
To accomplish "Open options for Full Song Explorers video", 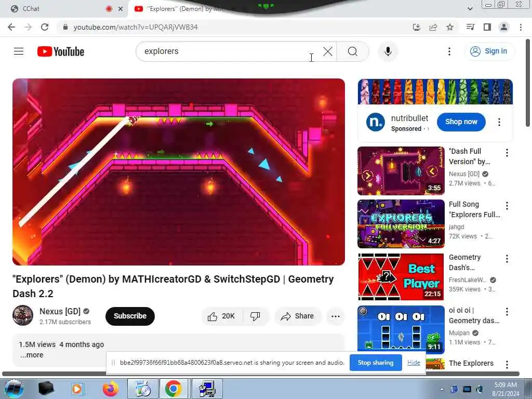I will (507, 206).
